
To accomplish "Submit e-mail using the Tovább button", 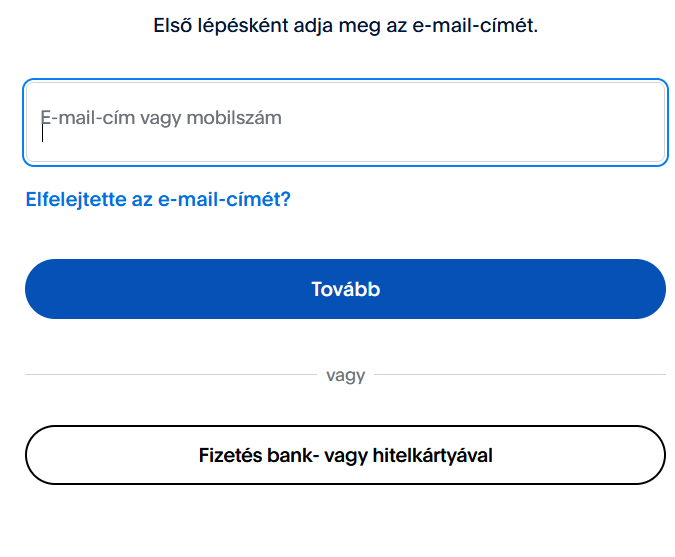I will tap(345, 289).
